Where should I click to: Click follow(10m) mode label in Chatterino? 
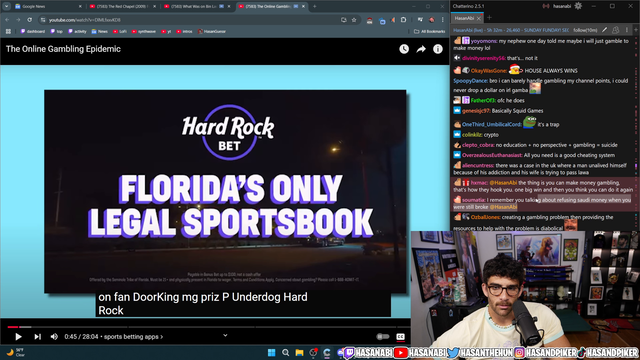point(585,30)
